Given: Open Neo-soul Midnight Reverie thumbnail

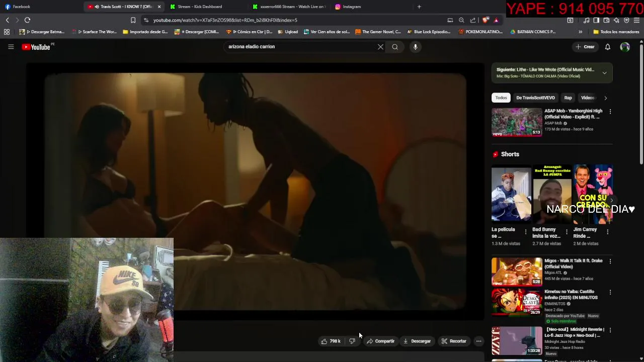Looking at the screenshot, I should (x=517, y=341).
